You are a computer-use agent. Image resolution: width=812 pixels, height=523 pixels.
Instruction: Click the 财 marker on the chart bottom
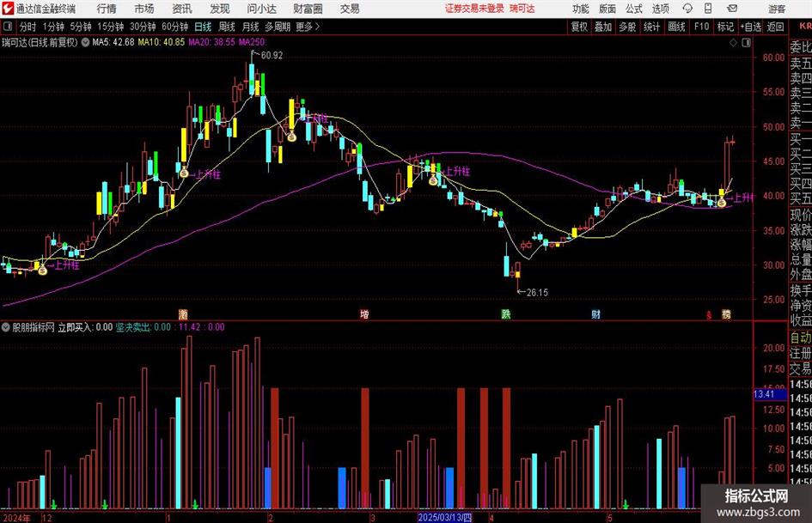(596, 314)
